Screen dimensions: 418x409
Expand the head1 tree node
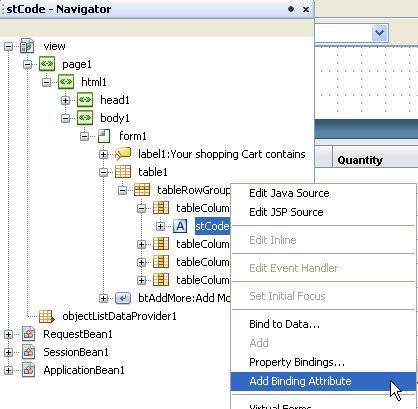[66, 100]
